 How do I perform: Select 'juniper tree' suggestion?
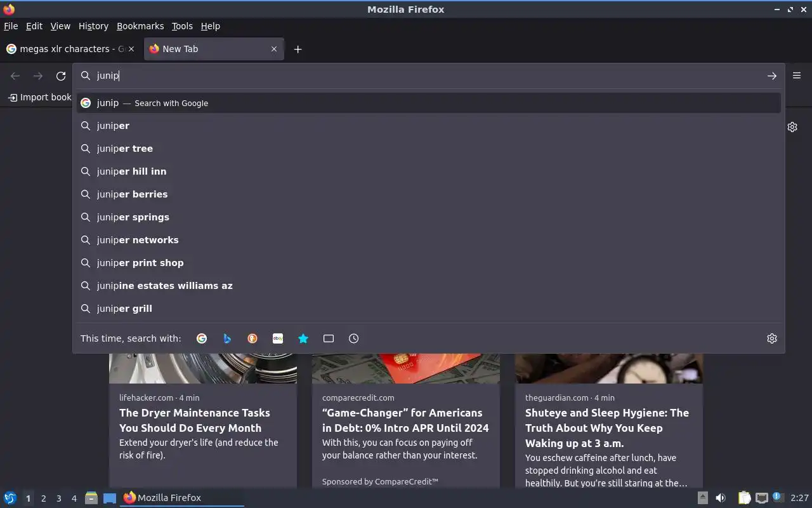pyautogui.click(x=429, y=149)
